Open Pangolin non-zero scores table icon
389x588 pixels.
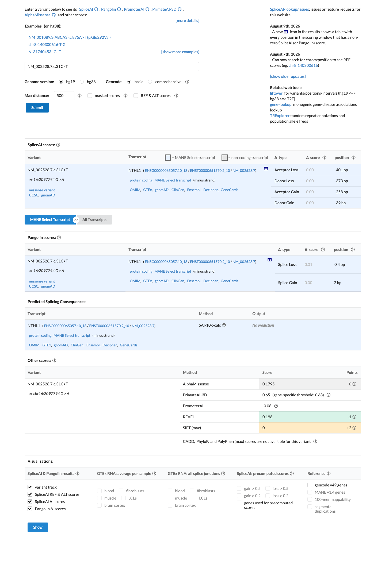(270, 260)
